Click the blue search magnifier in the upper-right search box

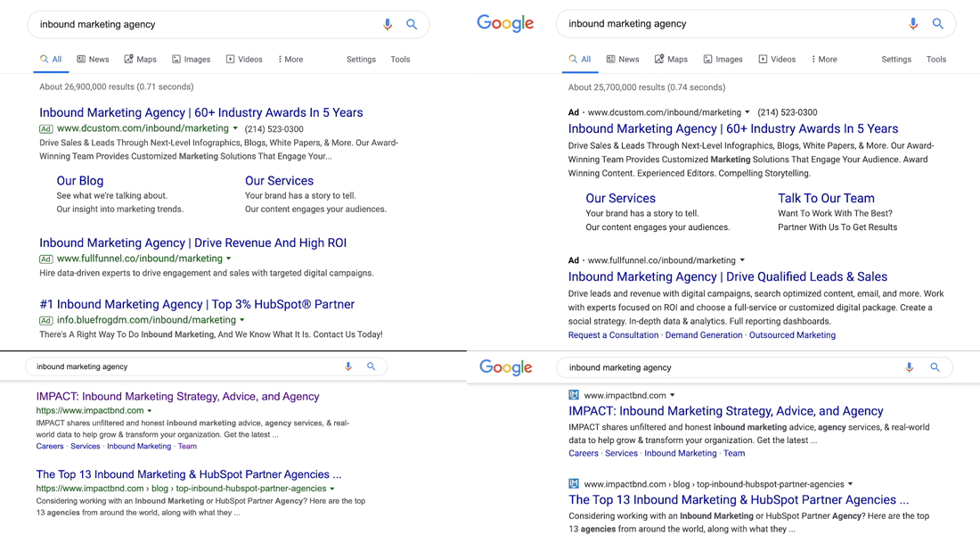pyautogui.click(x=938, y=24)
